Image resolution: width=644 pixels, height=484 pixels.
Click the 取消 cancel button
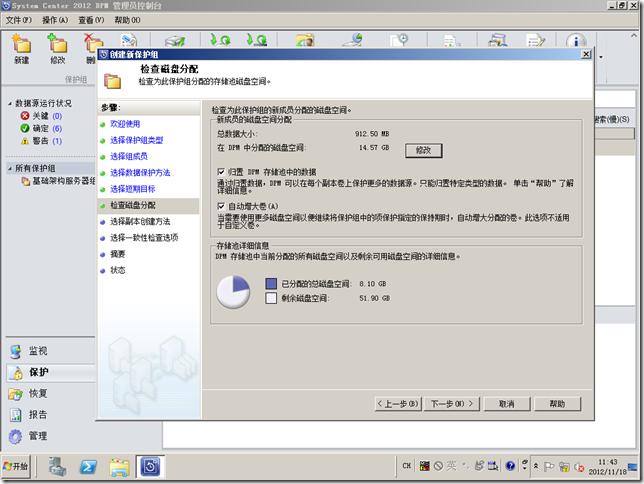pyautogui.click(x=507, y=404)
